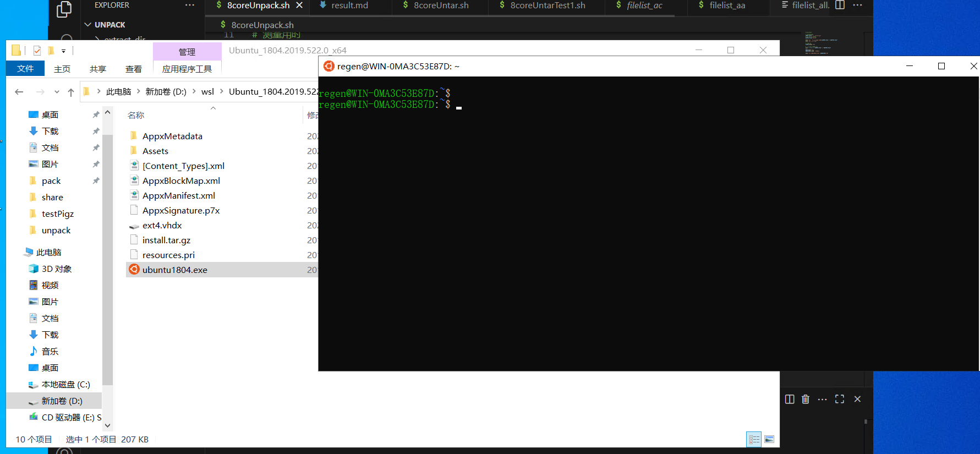Select the Assets folder

155,151
